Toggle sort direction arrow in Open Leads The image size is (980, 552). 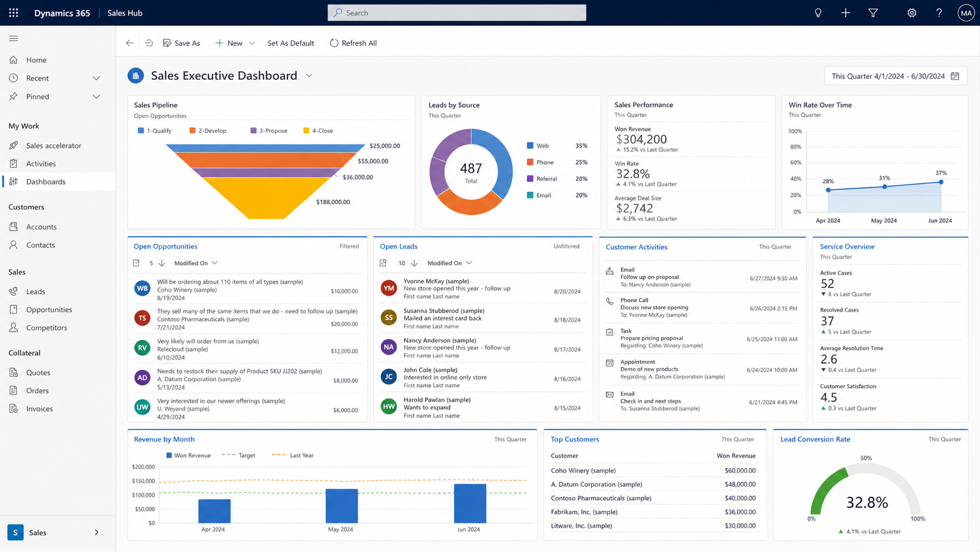(414, 263)
